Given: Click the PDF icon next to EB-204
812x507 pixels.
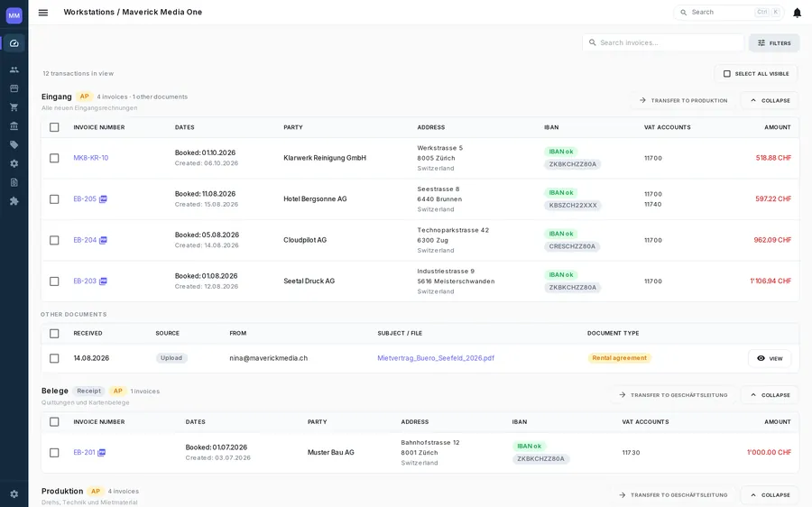Looking at the screenshot, I should pyautogui.click(x=103, y=240).
